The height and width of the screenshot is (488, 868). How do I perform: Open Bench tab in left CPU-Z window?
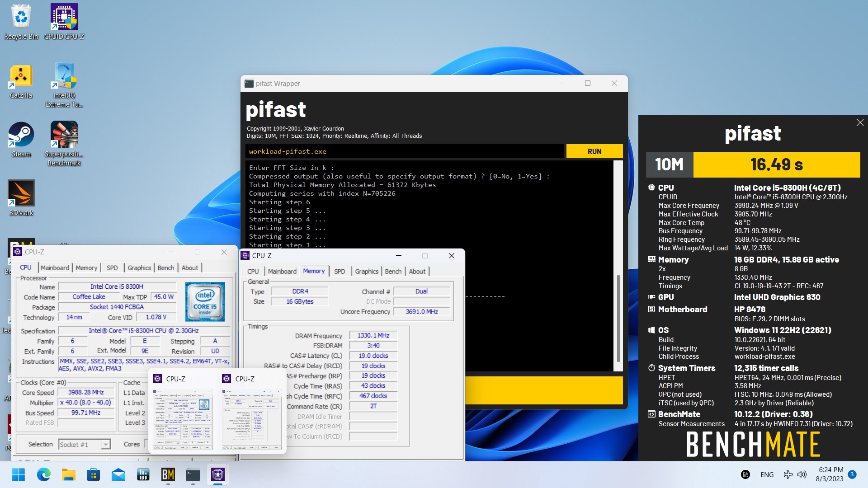click(166, 267)
